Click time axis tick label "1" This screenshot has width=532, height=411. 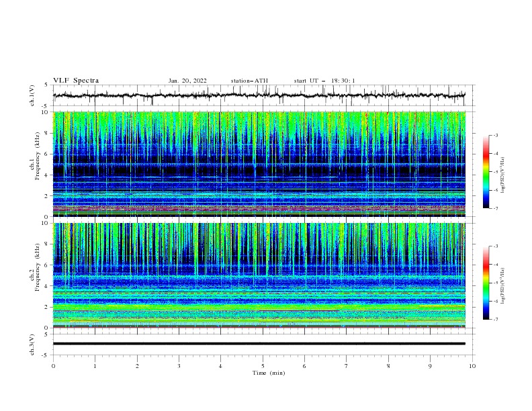click(95, 366)
